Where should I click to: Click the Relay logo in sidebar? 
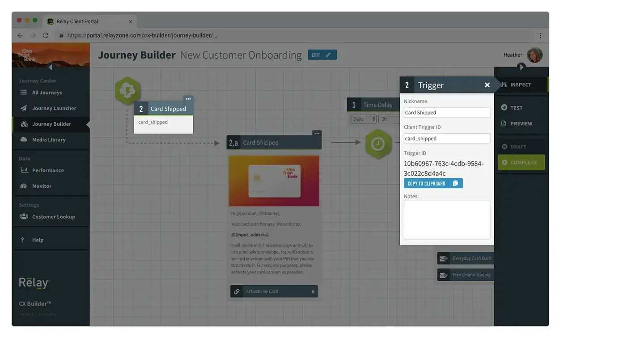click(34, 283)
